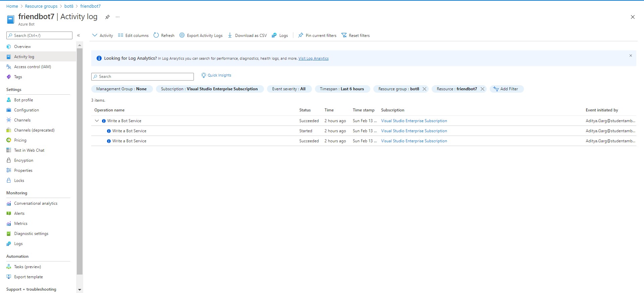
Task: Open Access control (IAM)
Action: tap(38, 67)
